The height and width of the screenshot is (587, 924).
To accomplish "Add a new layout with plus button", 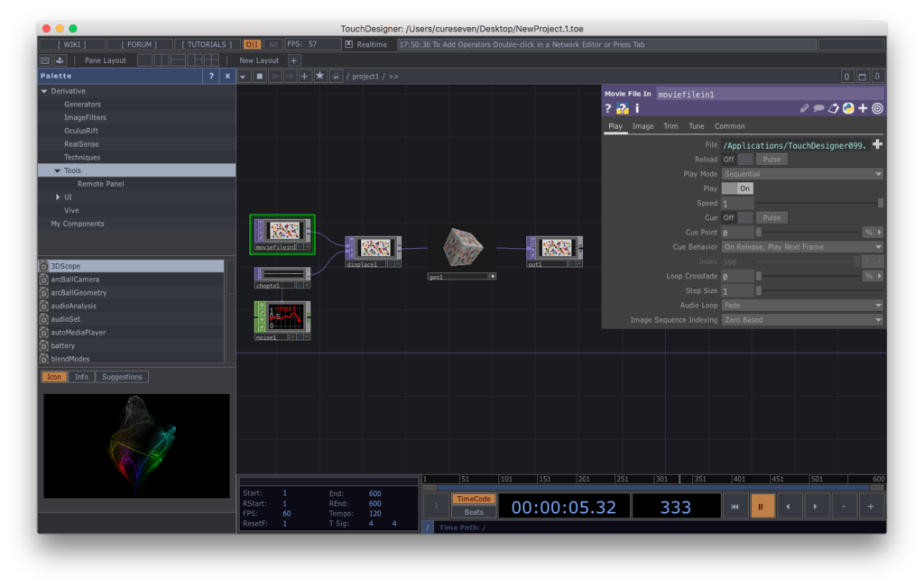I will coord(294,60).
